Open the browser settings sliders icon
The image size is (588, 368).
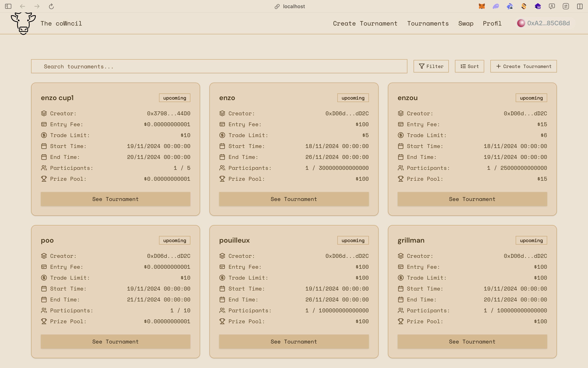pyautogui.click(x=566, y=6)
